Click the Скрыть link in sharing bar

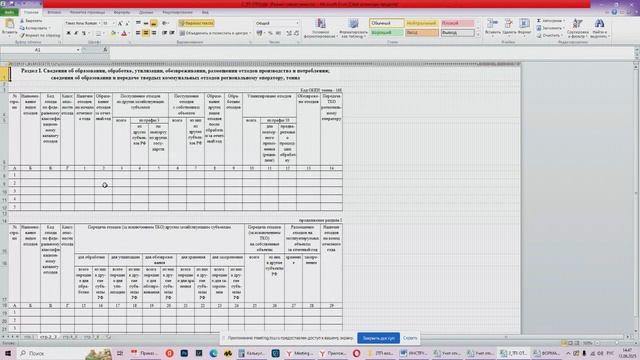410,338
